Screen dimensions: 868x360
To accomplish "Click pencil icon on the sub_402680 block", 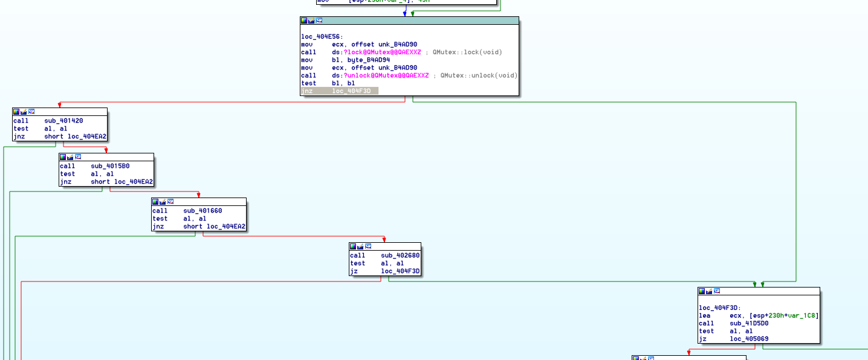I will pos(360,246).
